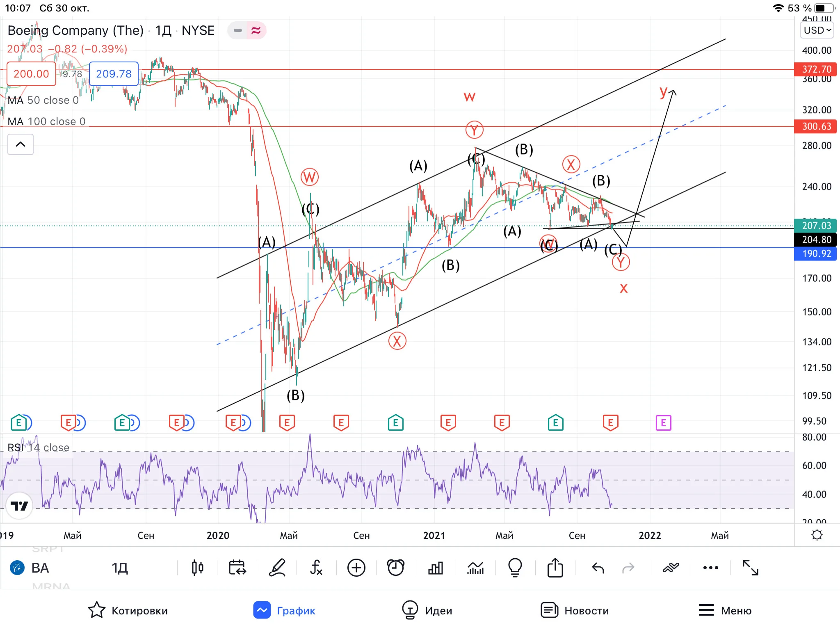This screenshot has width=840, height=630.
Task: Open the candlestick chart type selector
Action: pos(197,568)
